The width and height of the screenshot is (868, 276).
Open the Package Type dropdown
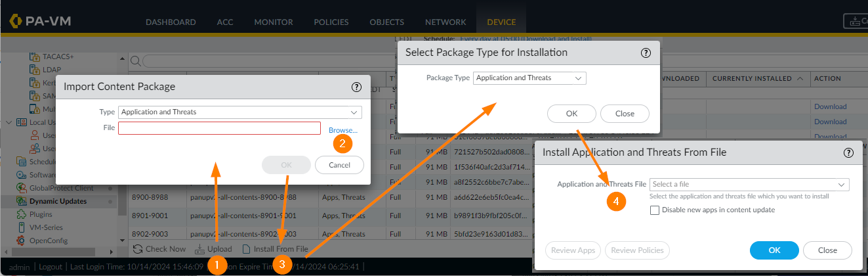[x=578, y=78]
